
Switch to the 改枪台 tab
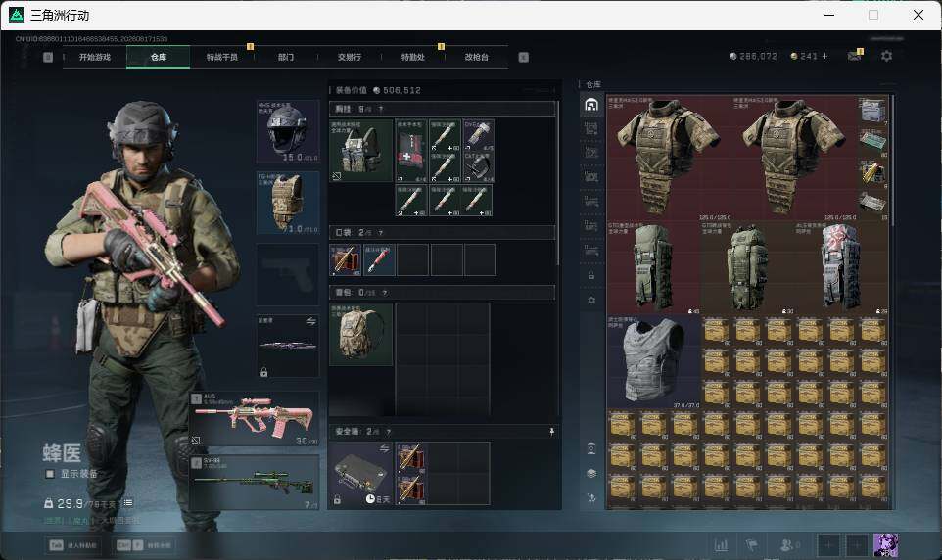click(x=477, y=57)
